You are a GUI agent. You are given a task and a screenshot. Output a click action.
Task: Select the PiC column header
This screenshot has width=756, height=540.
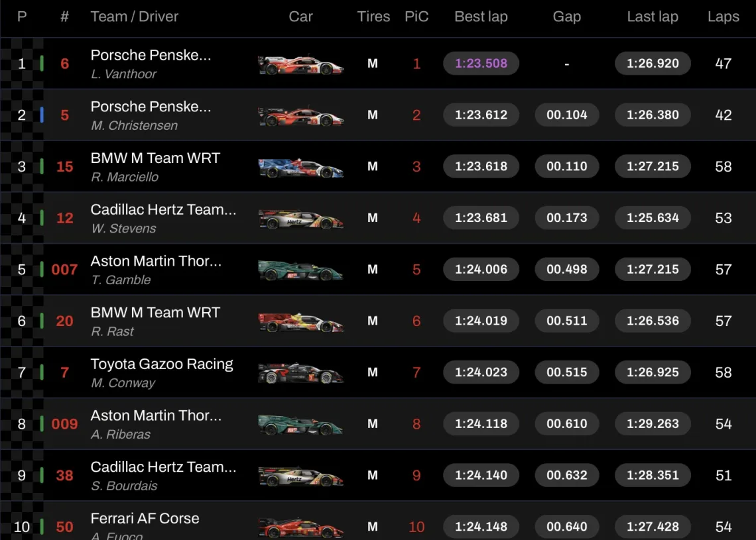pos(416,17)
